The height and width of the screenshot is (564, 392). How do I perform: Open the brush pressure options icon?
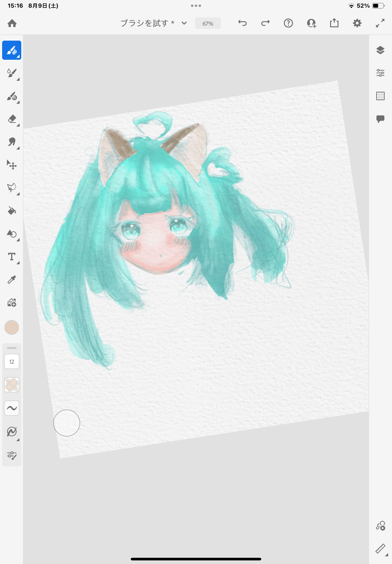coord(12,432)
